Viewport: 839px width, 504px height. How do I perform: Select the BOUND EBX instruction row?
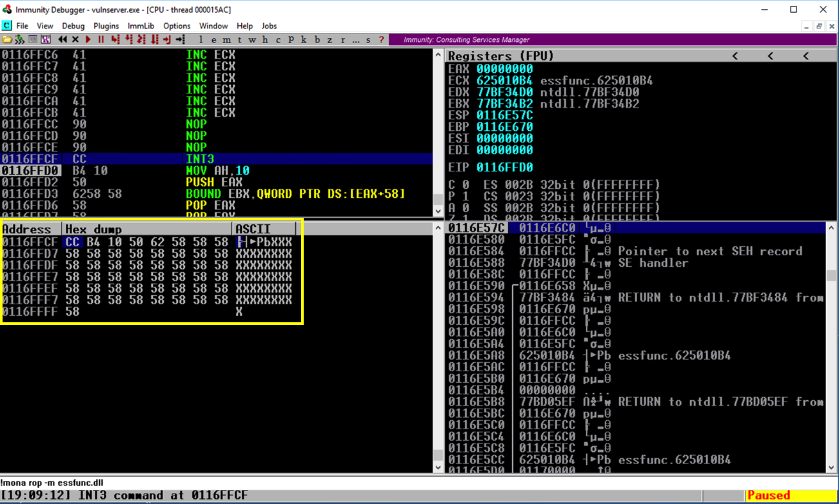click(x=217, y=194)
